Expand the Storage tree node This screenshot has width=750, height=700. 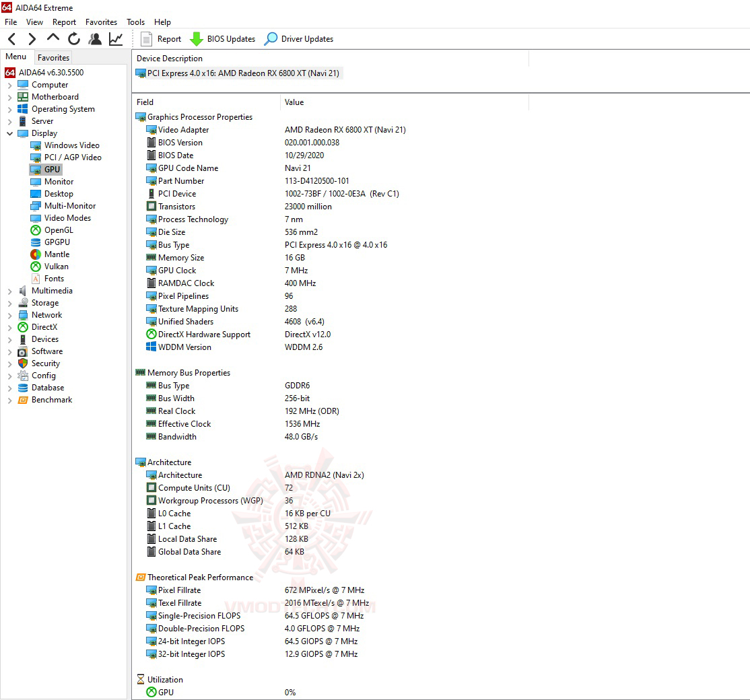9,303
